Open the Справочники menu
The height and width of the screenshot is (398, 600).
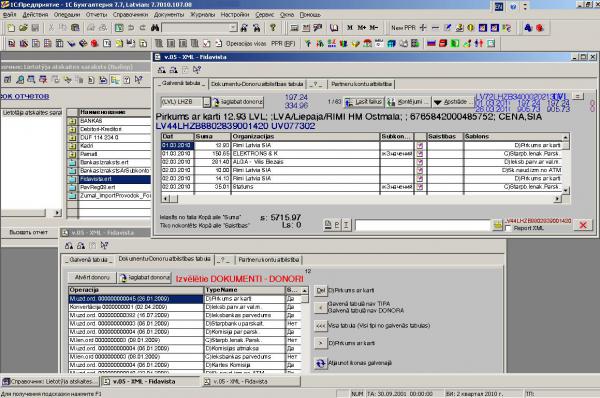(130, 15)
